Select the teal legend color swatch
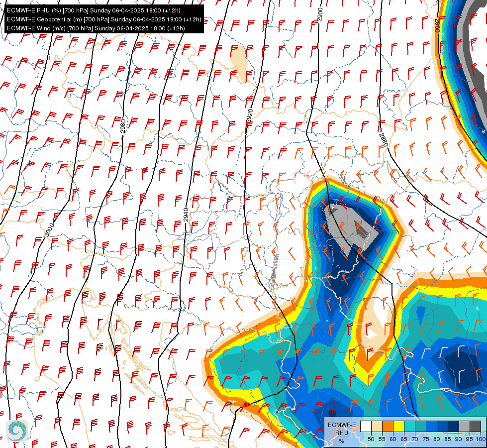Image resolution: width=487 pixels, height=448 pixels. click(x=420, y=427)
